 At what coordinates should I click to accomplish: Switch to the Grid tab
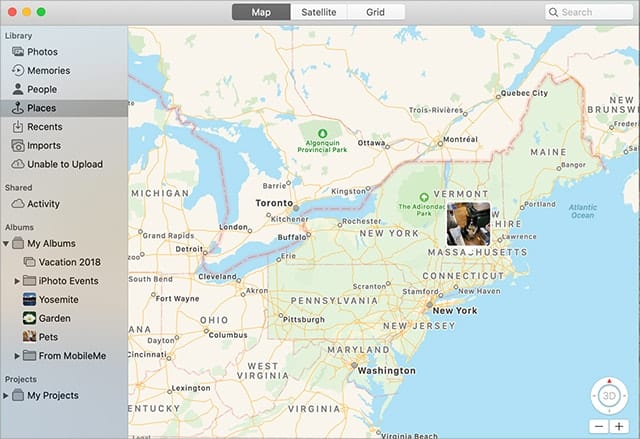click(375, 12)
